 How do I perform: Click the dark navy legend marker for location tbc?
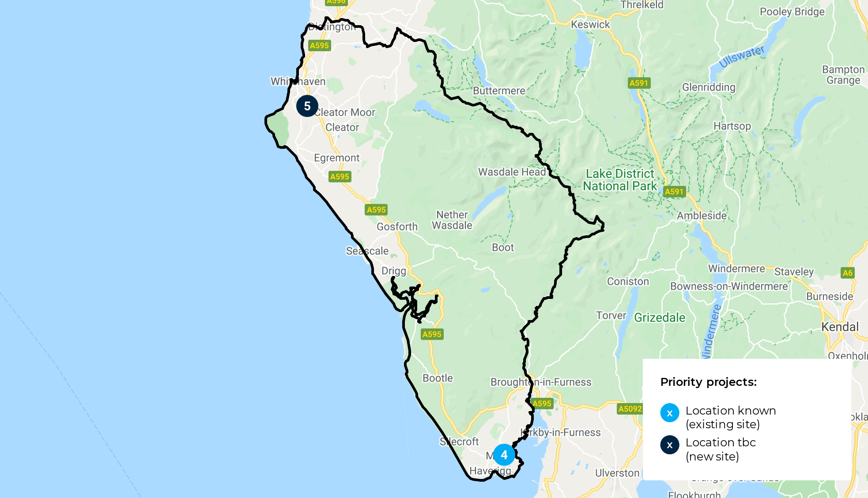[670, 445]
